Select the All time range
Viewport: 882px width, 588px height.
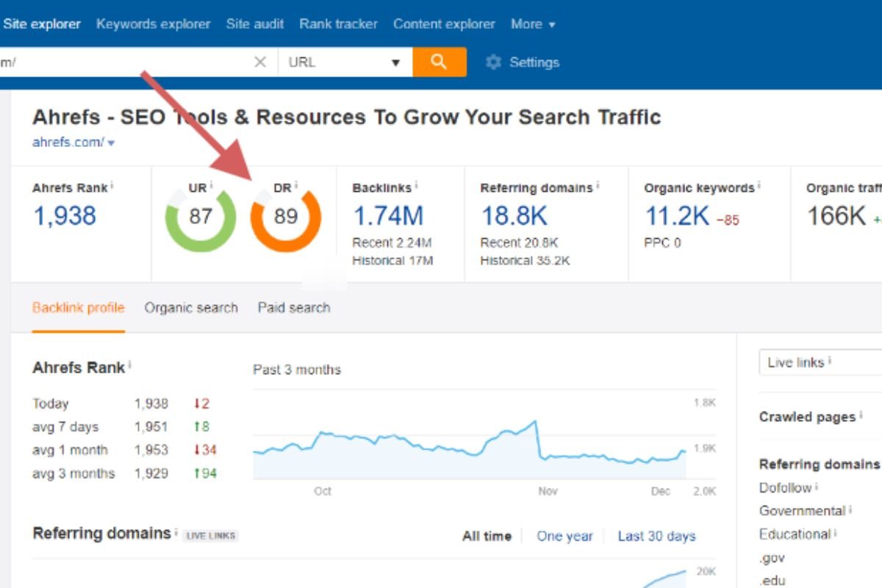click(487, 536)
